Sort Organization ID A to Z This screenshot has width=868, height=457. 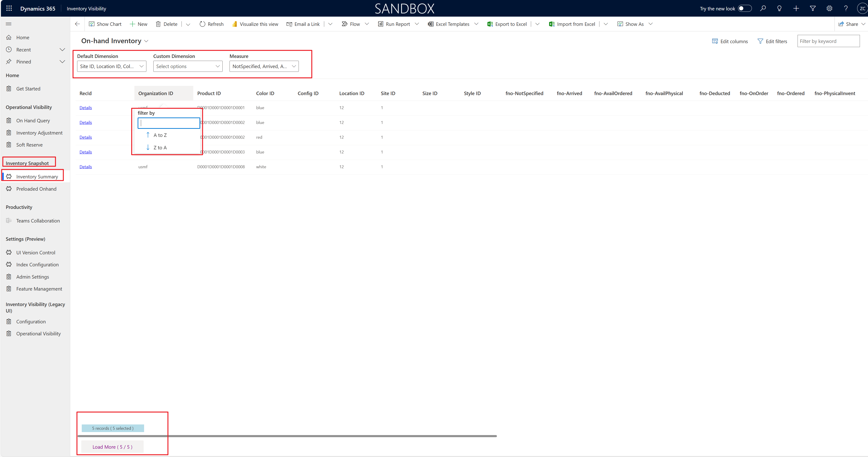[x=160, y=135]
